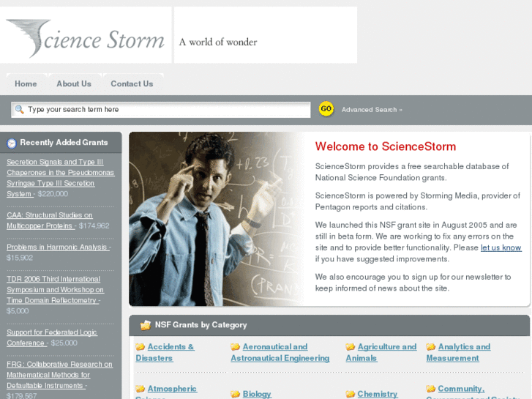532x399 pixels.
Task: Open the Advanced Search link
Action: 372,110
